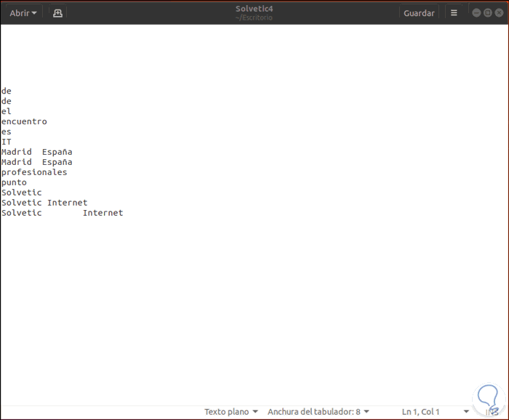Image resolution: width=509 pixels, height=420 pixels.
Task: Click the line with only Solvetic
Action: (22, 193)
